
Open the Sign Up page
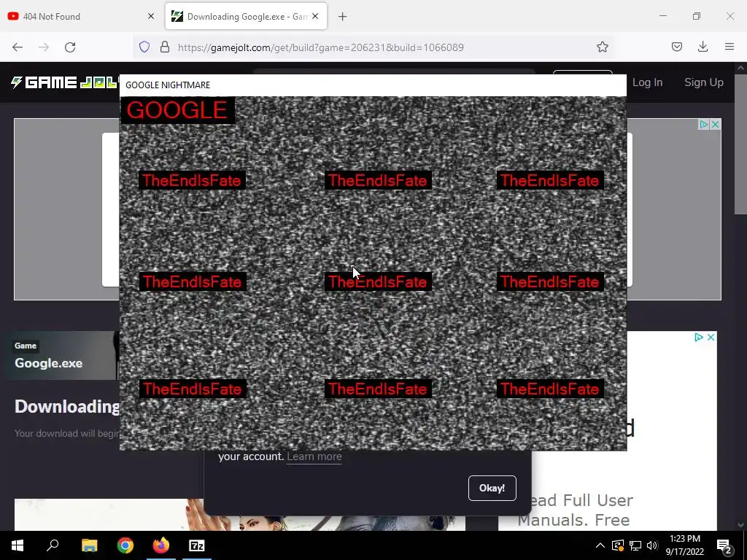coord(704,82)
